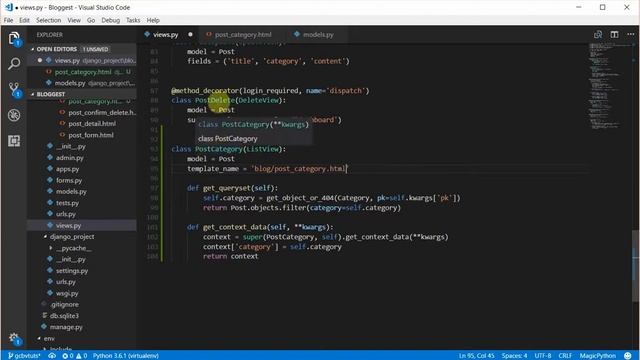Image resolution: width=640 pixels, height=360 pixels.
Task: Open post_confirm_delete.html in file tree
Action: click(102, 113)
